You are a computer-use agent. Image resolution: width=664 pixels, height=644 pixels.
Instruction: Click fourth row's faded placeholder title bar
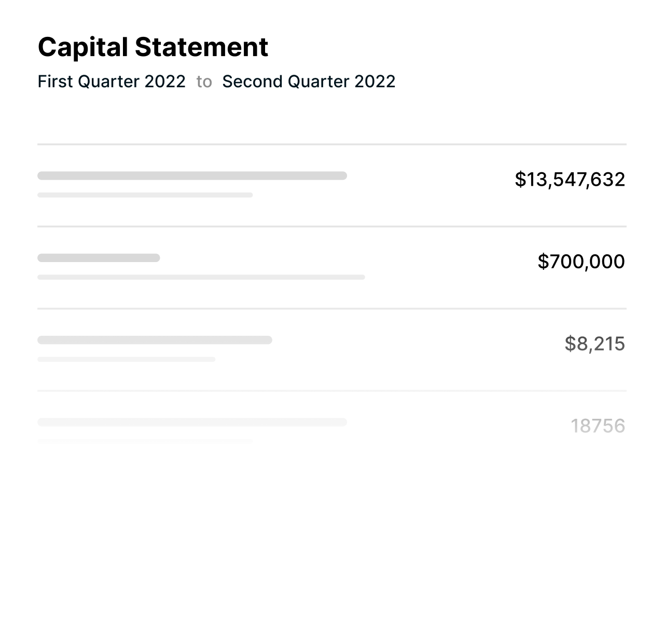tap(192, 422)
